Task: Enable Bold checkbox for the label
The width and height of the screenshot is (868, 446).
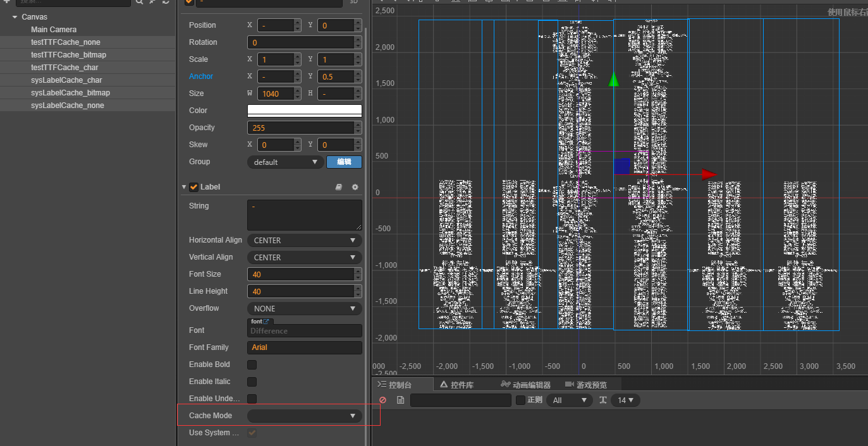Action: [x=252, y=365]
